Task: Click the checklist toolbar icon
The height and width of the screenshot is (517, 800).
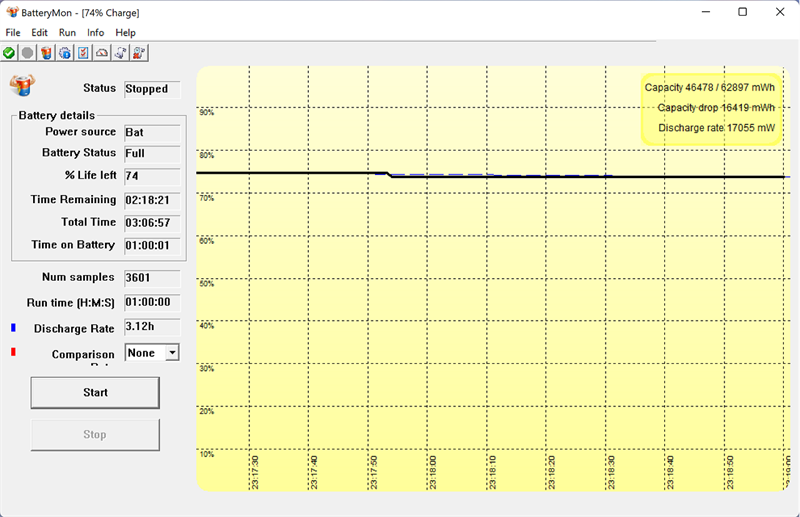Action: click(x=83, y=52)
